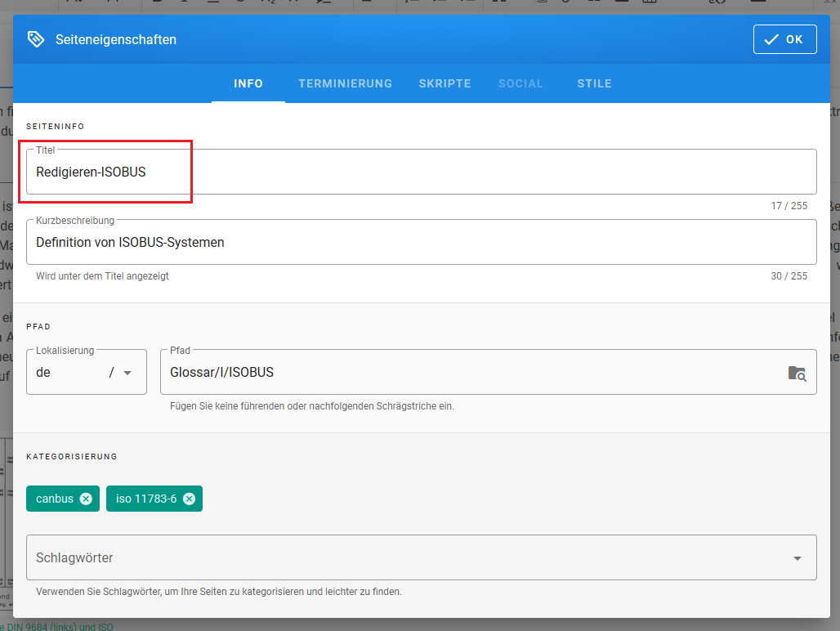Click inside the Schlagwörter input field
Viewport: 840px width, 631px height.
tap(400, 558)
